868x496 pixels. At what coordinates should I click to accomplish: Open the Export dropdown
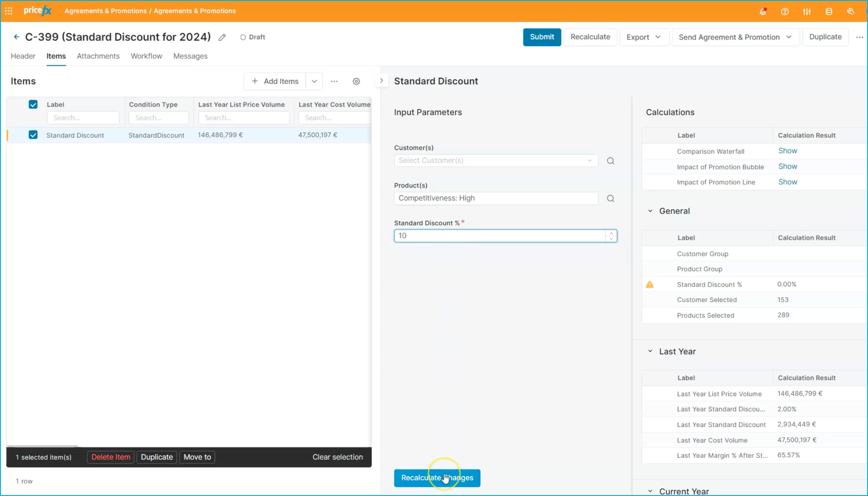pyautogui.click(x=643, y=37)
